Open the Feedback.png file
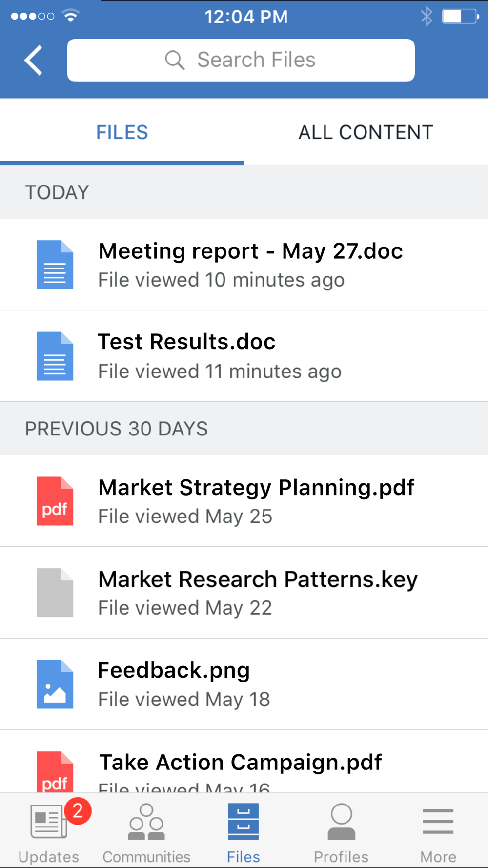The image size is (488, 868). point(174,671)
